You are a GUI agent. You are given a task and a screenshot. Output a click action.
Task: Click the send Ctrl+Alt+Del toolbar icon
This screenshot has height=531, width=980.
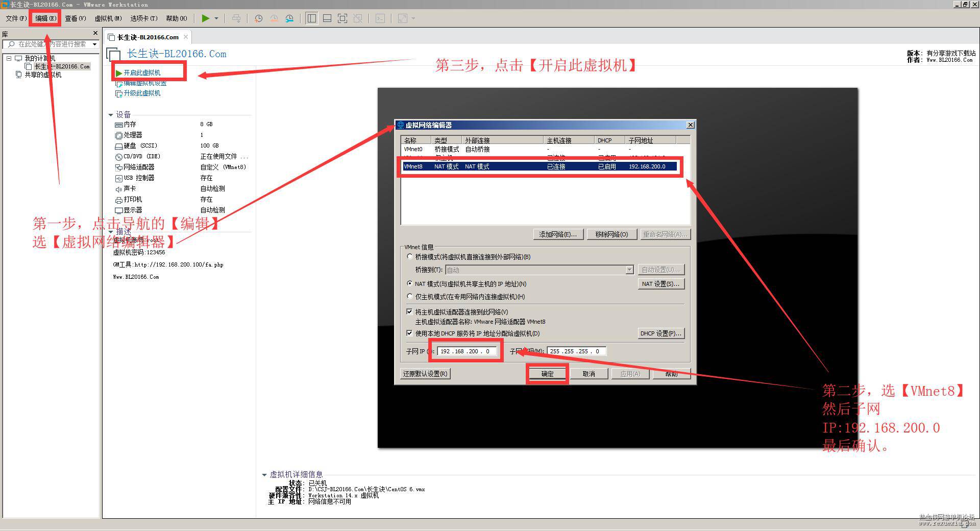pyautogui.click(x=236, y=18)
